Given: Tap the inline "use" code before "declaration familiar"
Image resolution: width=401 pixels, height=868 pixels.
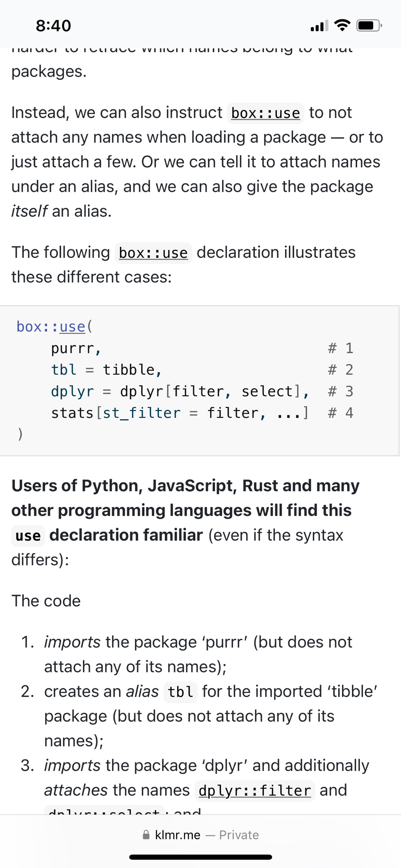Looking at the screenshot, I should [28, 536].
